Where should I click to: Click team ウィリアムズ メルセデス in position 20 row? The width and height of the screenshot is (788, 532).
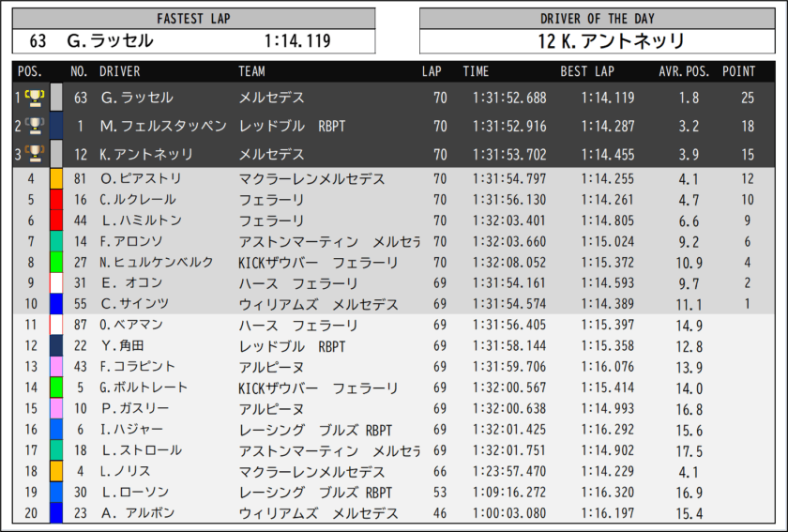coord(318,513)
